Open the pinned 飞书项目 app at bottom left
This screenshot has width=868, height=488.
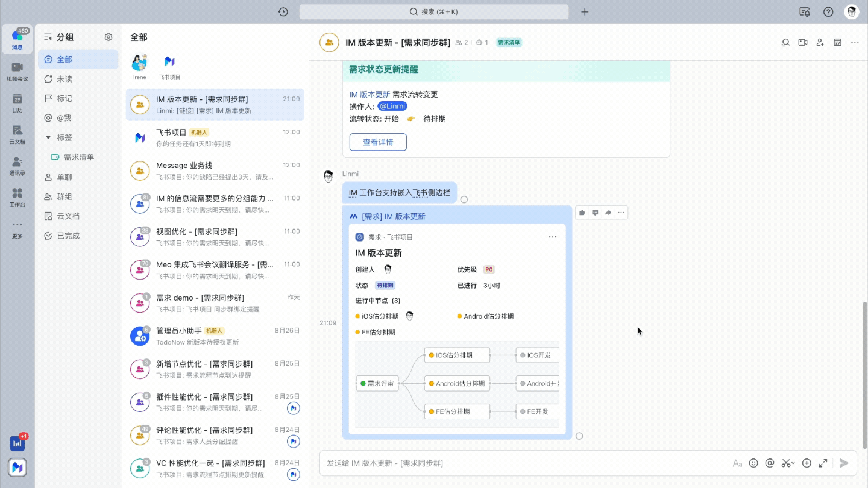click(x=17, y=467)
